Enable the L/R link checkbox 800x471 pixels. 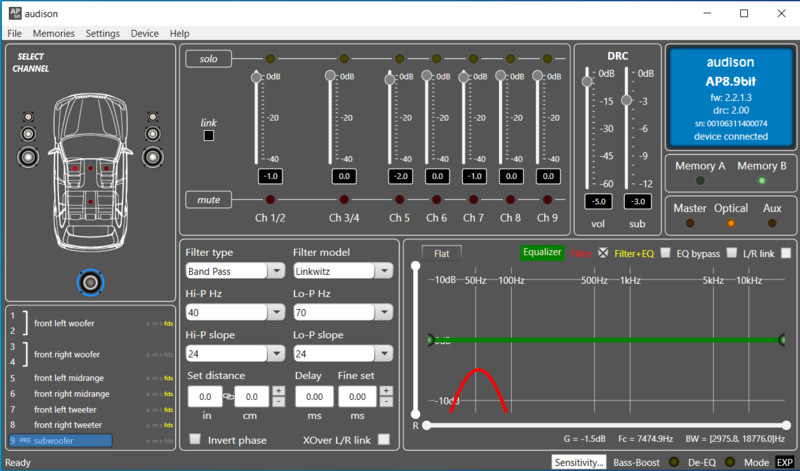[786, 253]
